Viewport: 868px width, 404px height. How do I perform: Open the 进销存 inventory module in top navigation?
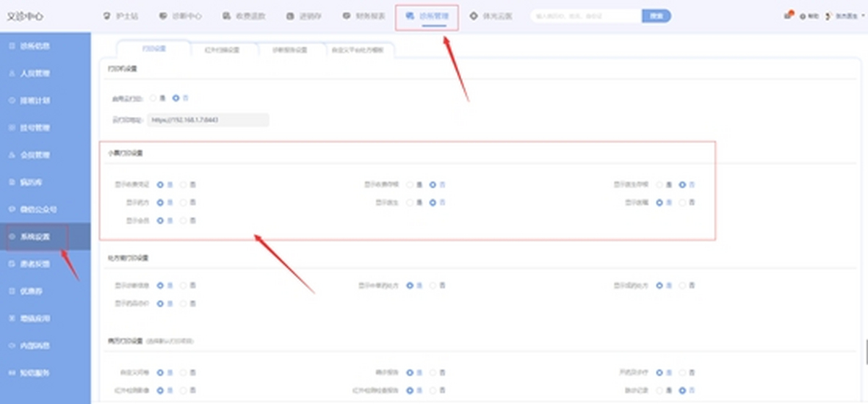305,15
